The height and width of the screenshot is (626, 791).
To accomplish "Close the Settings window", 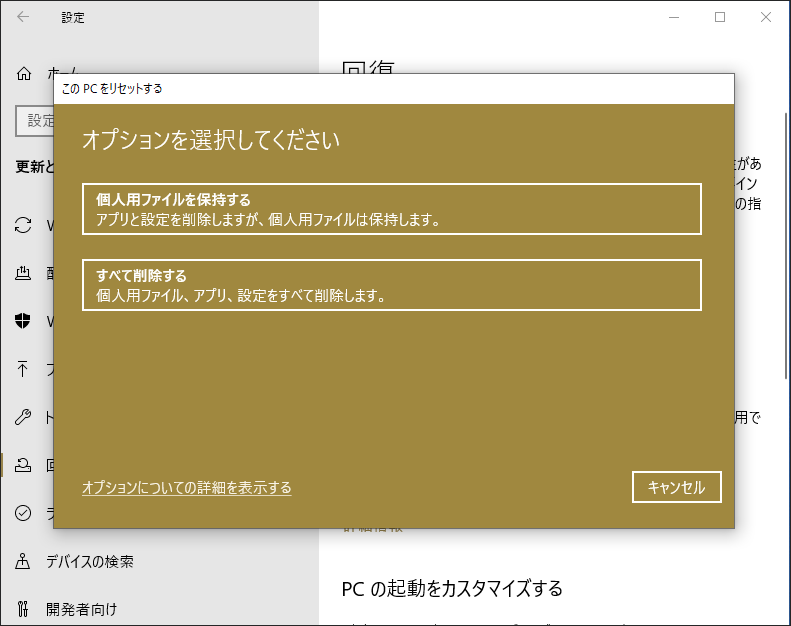I will coord(766,17).
